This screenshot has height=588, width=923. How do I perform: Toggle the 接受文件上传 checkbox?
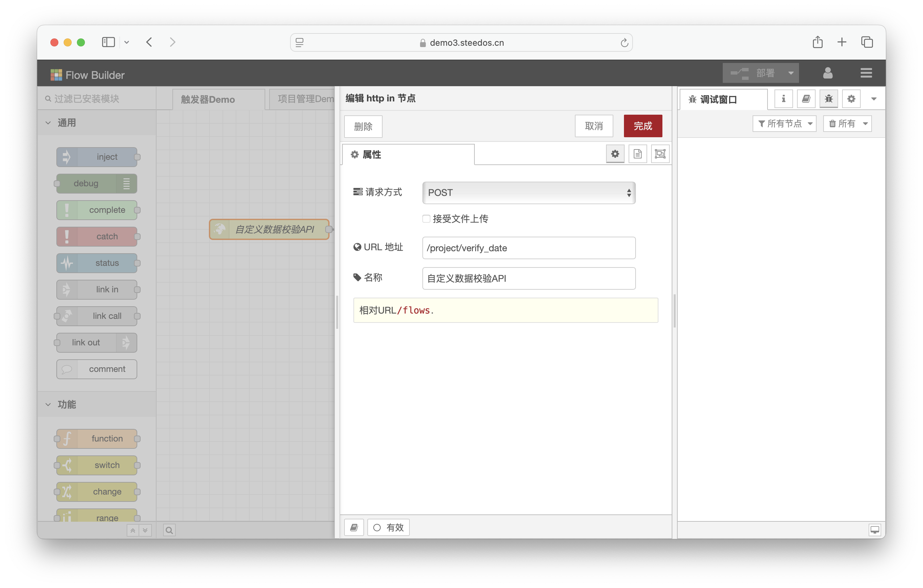click(426, 218)
